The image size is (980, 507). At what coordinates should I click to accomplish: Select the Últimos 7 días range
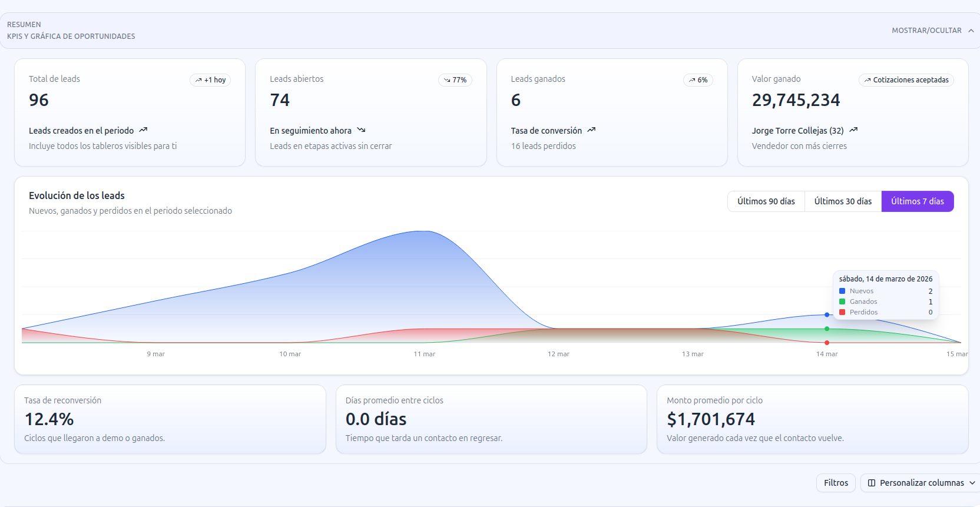[x=917, y=201]
